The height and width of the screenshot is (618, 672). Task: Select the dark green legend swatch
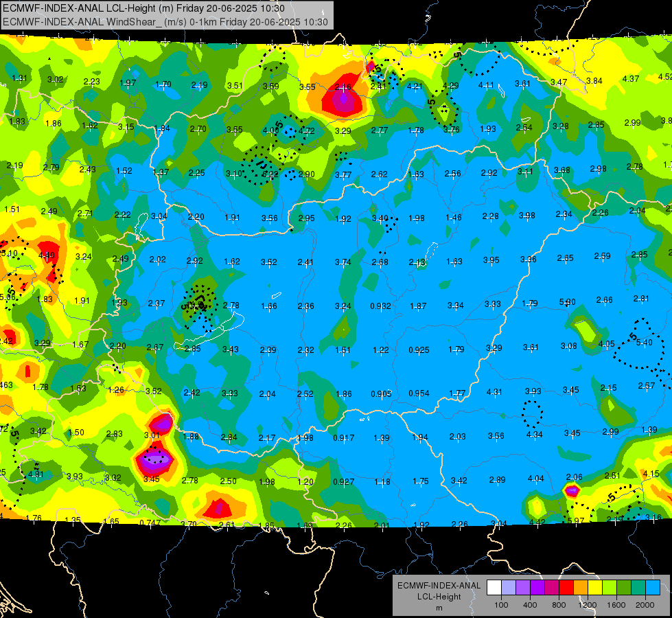[623, 587]
